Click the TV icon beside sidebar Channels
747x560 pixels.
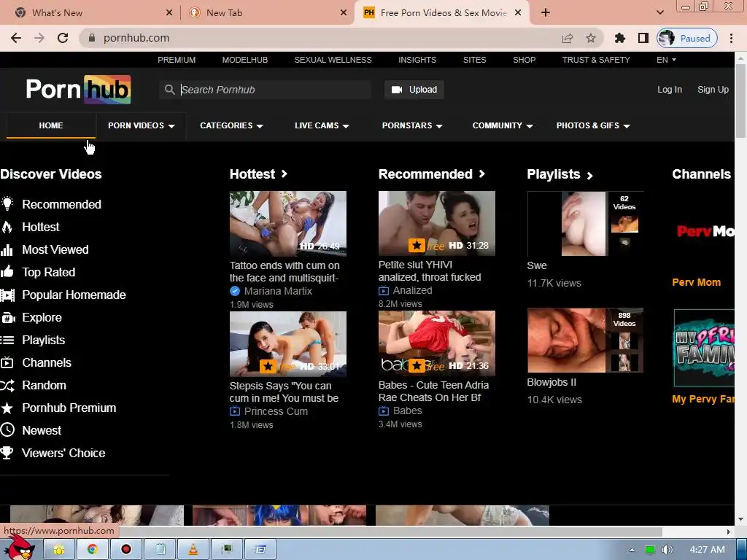(x=7, y=363)
